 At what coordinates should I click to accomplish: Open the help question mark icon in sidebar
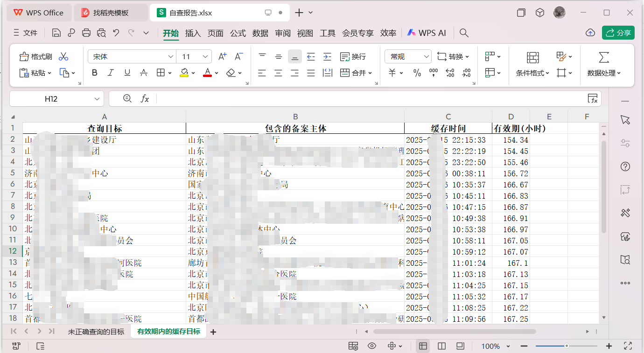[x=625, y=166]
